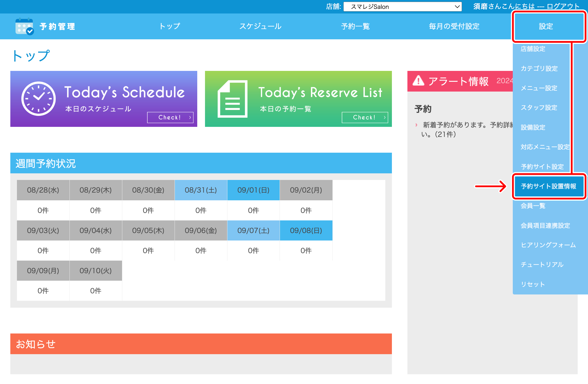The height and width of the screenshot is (384, 588).
Task: Click the red bullet beside 新着予約 alert
Action: 416,125
